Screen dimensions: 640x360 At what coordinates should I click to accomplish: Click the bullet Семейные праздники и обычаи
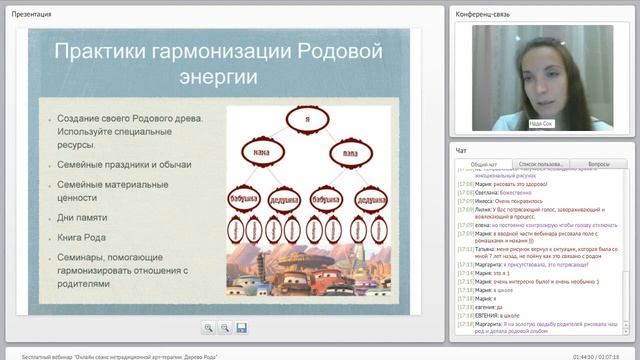point(124,165)
